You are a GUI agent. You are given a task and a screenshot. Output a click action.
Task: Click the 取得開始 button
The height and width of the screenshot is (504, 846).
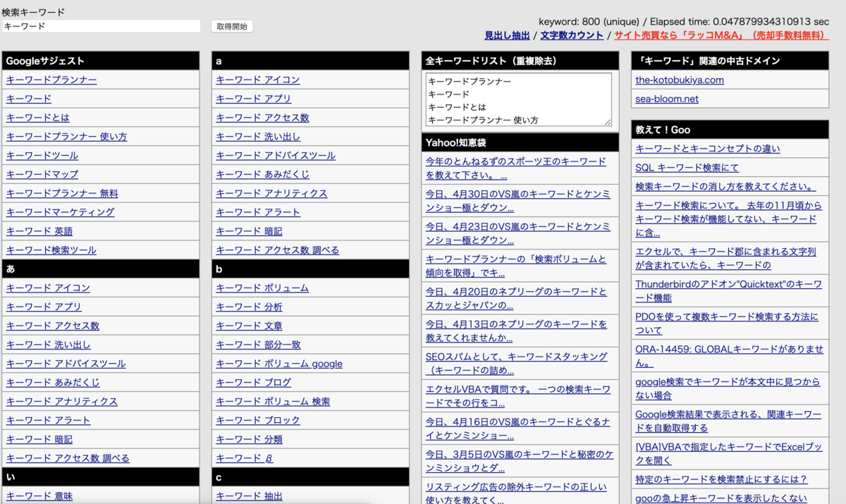[x=232, y=26]
